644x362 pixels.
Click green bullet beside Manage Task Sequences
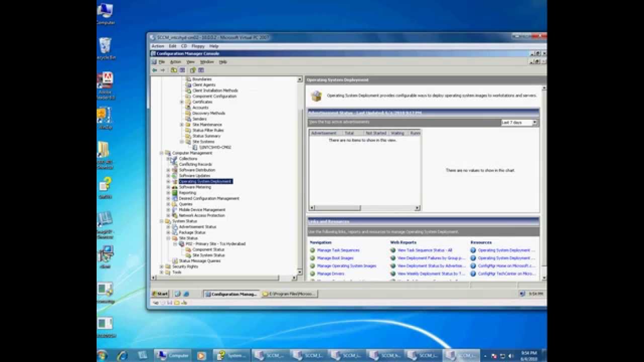point(312,250)
